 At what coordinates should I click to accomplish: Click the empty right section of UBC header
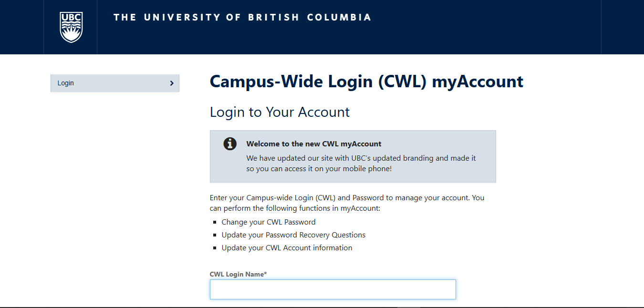tap(622, 27)
